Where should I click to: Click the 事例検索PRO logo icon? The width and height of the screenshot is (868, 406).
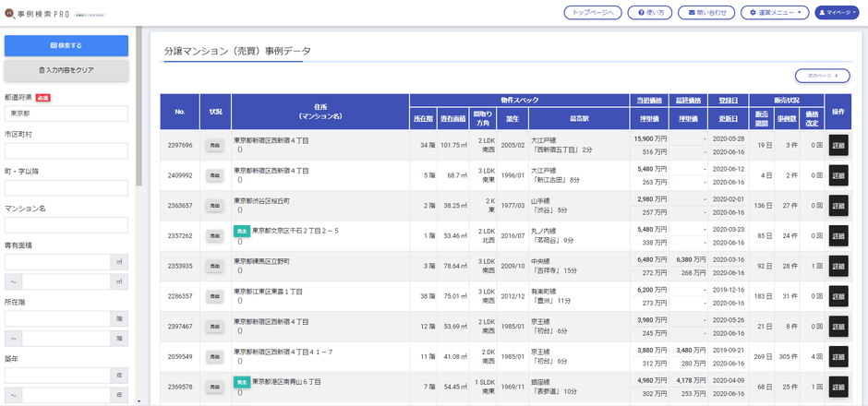[x=11, y=12]
